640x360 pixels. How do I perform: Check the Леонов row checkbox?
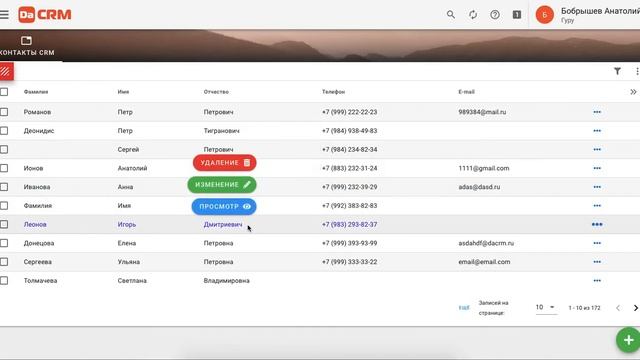pos(4,224)
